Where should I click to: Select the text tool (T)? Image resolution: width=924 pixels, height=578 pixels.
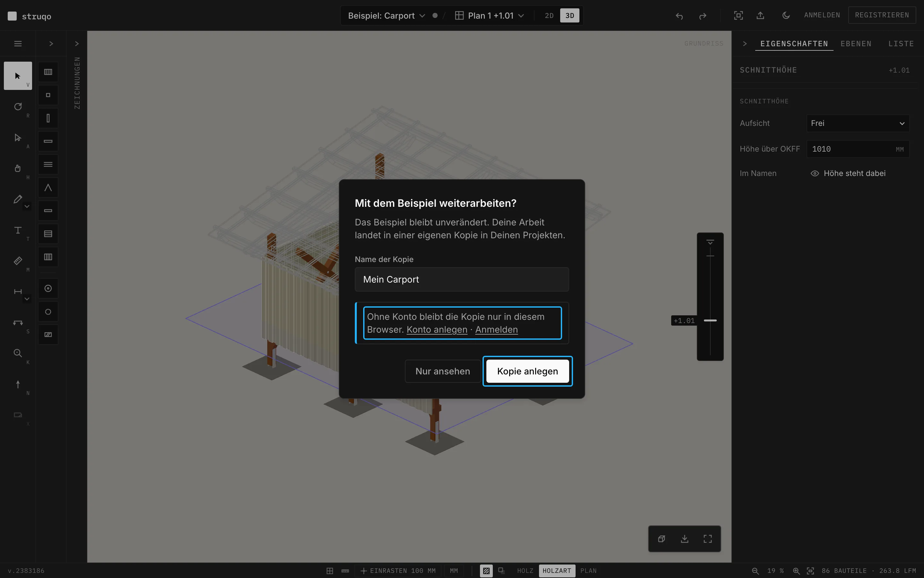18,230
